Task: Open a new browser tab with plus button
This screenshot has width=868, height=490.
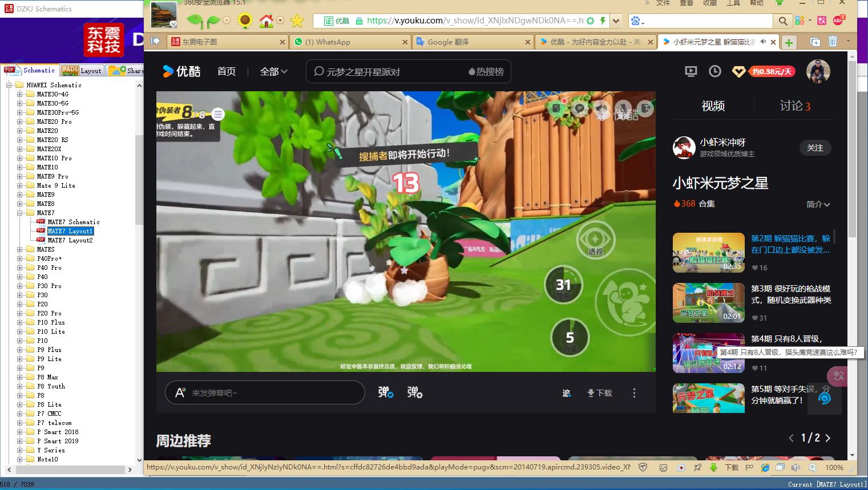Action: tap(789, 42)
